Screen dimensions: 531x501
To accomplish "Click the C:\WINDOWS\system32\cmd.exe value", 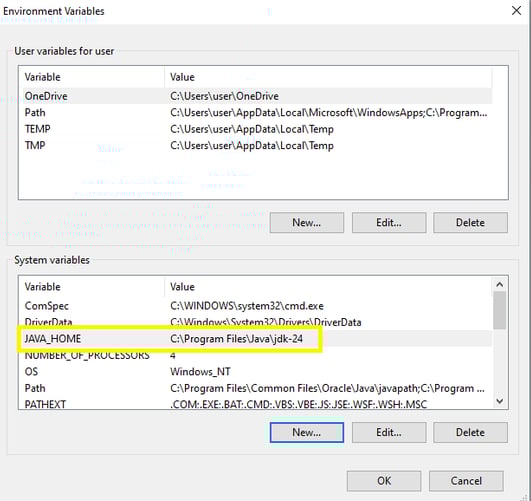I will click(x=247, y=306).
